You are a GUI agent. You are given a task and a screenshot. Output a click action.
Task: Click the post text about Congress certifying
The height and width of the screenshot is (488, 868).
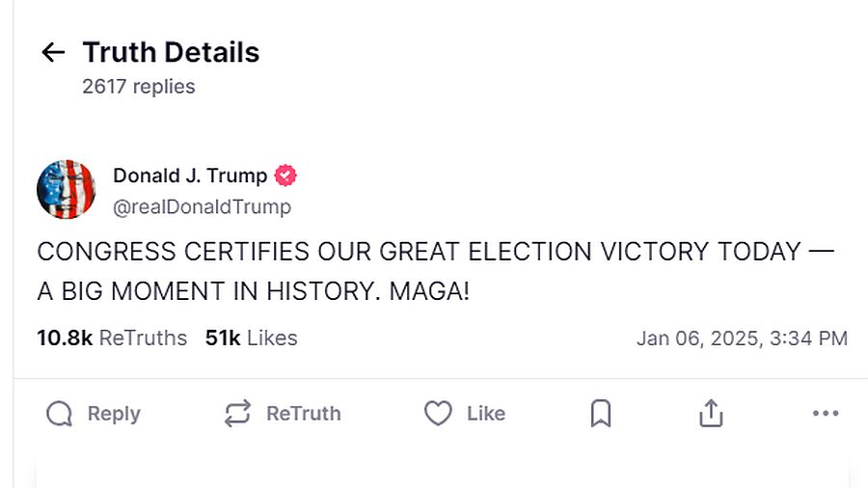pyautogui.click(x=434, y=271)
